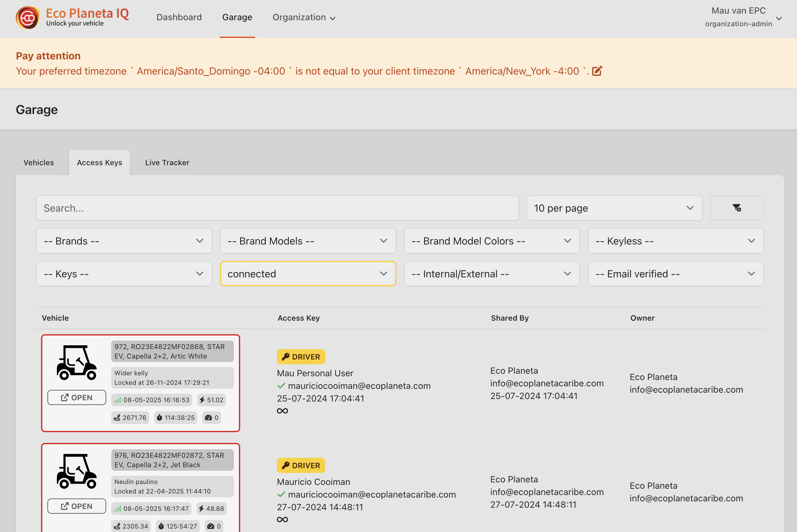This screenshot has height=532, width=797.
Task: Click the Shared By column header
Action: [510, 318]
